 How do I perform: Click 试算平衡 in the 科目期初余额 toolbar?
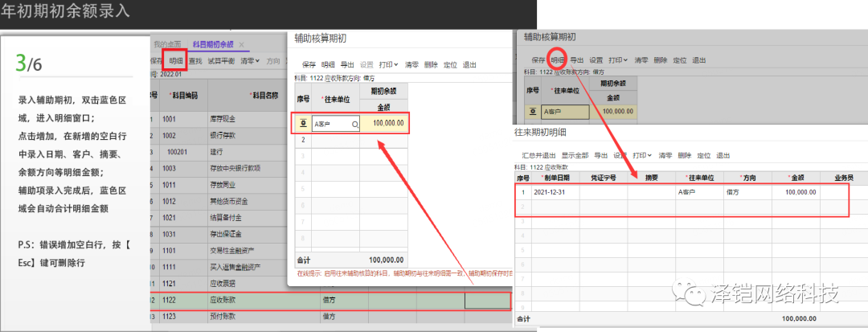point(223,60)
